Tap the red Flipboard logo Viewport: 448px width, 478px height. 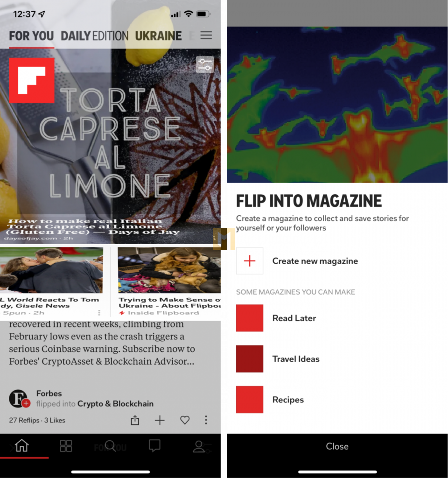click(x=32, y=80)
